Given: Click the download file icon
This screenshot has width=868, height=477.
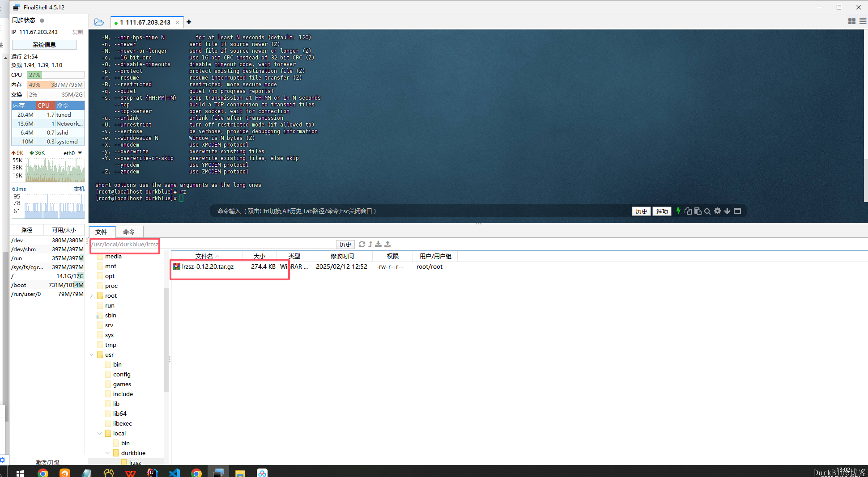Looking at the screenshot, I should click(379, 244).
